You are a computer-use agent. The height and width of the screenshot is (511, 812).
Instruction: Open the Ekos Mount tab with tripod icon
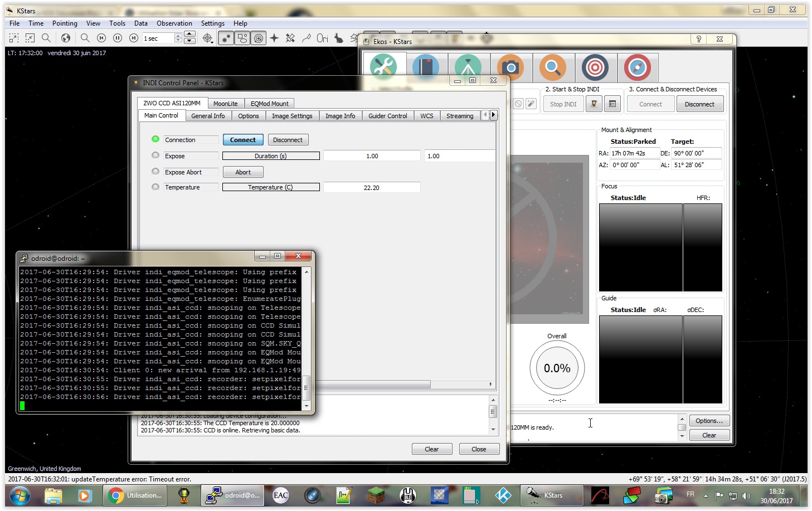pos(468,67)
